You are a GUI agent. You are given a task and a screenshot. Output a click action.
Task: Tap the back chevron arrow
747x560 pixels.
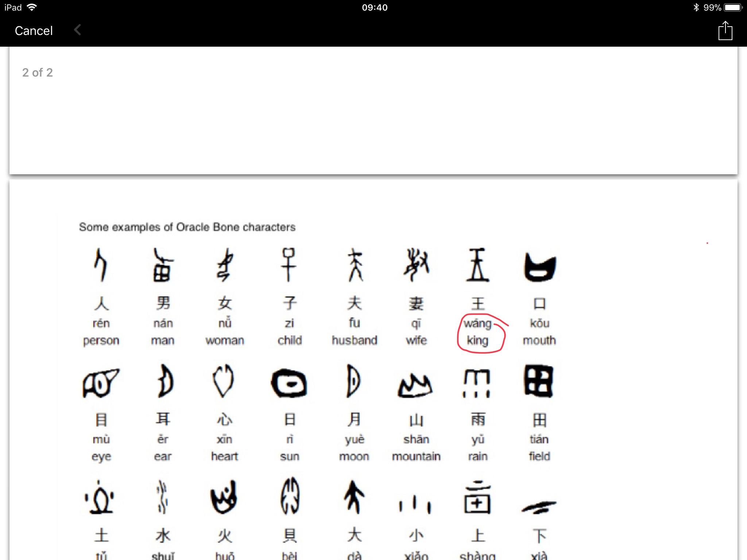[77, 30]
